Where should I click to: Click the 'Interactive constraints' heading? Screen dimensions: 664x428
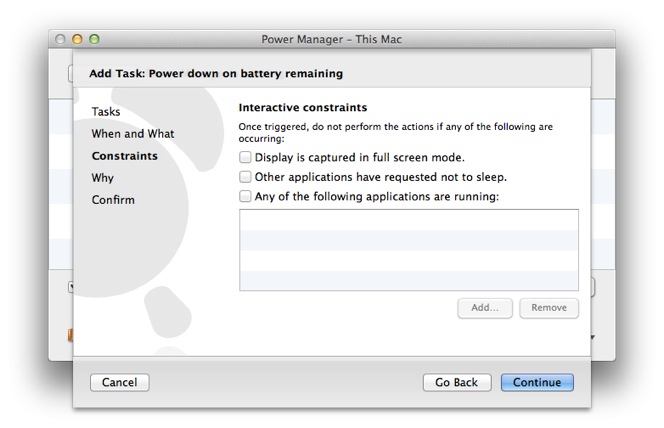(303, 108)
